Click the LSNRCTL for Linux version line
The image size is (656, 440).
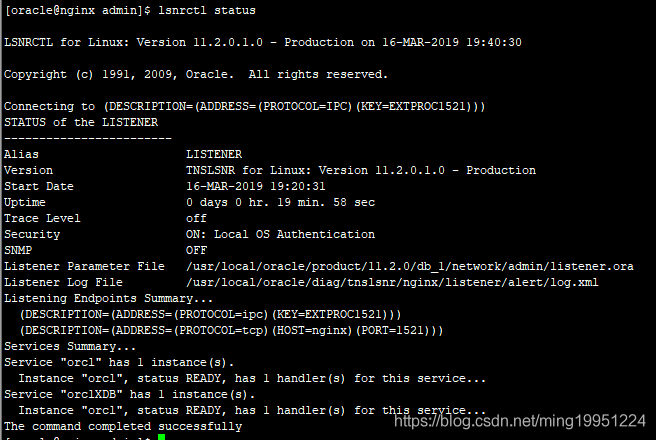click(x=275, y=43)
